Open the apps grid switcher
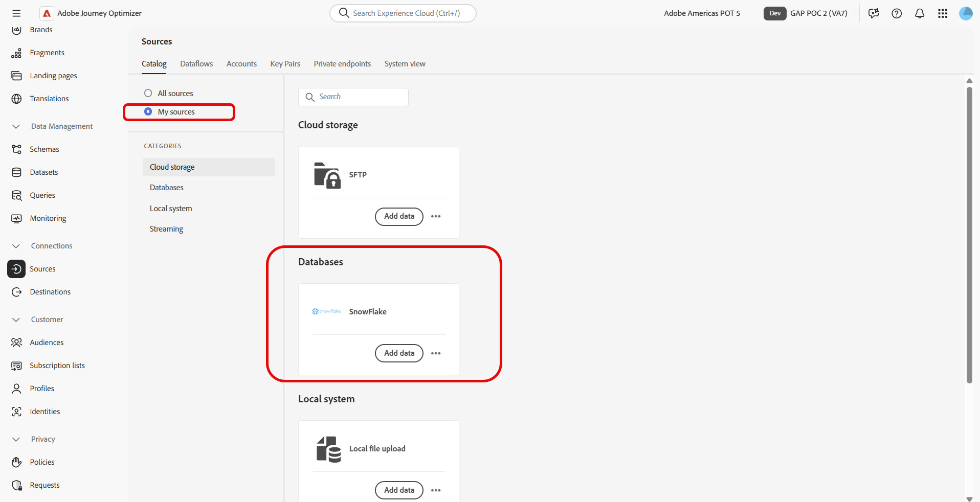 pyautogui.click(x=943, y=13)
